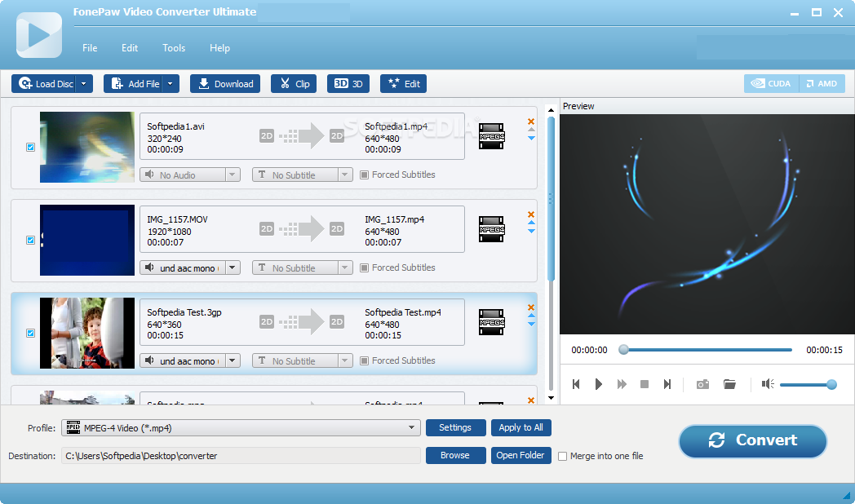Toggle Forced Subtitles for Softpedia1.avi
855x504 pixels.
pyautogui.click(x=364, y=175)
